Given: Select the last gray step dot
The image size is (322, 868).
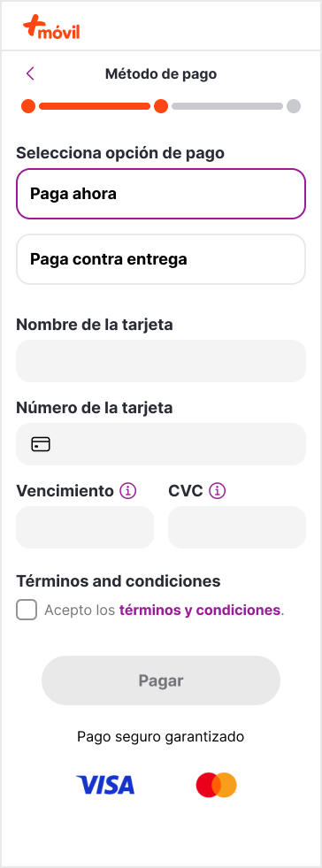Looking at the screenshot, I should click(294, 106).
